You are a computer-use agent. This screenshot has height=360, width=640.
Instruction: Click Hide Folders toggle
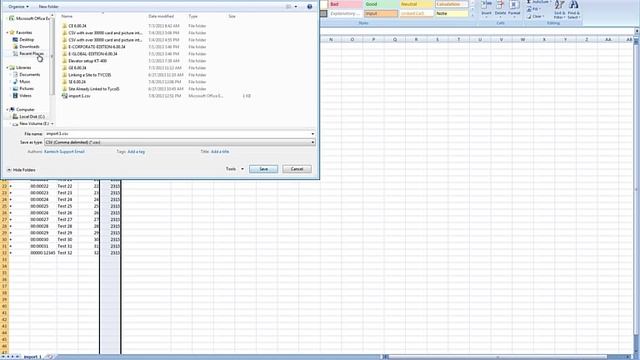(x=21, y=170)
